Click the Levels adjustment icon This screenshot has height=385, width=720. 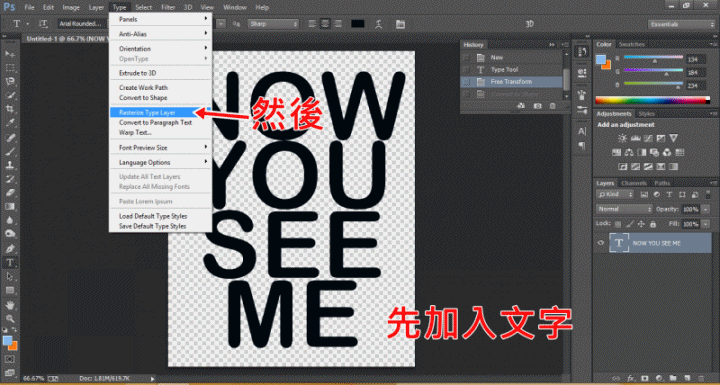pyautogui.click(x=636, y=138)
